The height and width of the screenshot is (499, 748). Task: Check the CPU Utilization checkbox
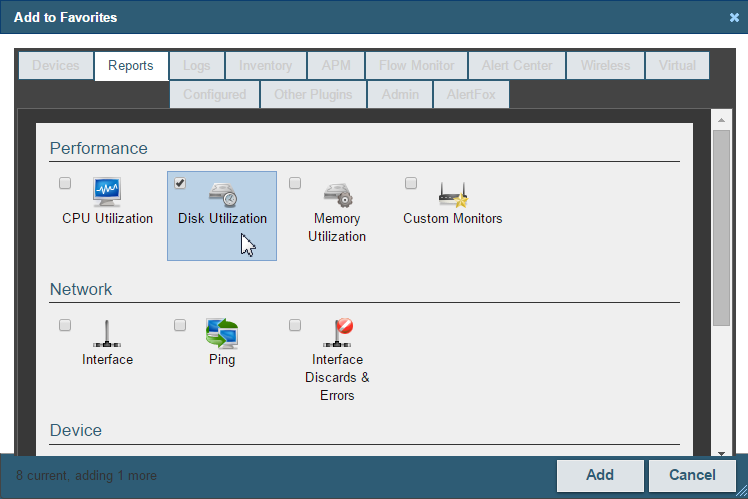click(65, 183)
